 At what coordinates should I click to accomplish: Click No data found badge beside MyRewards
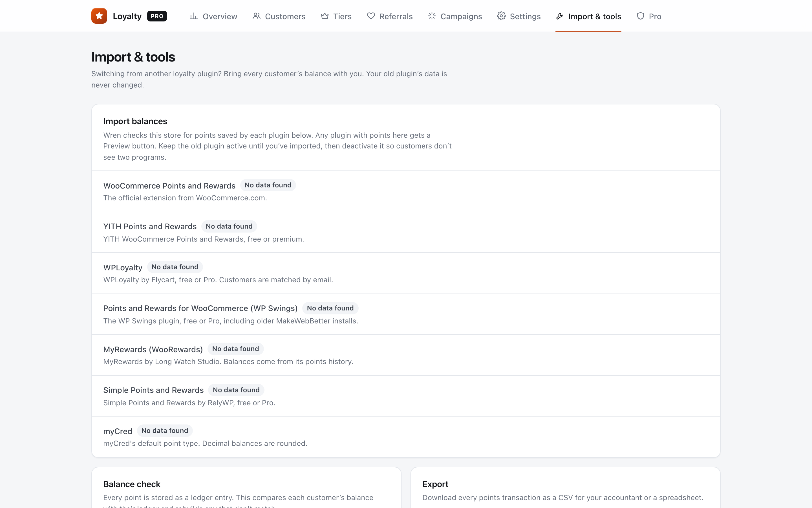[x=235, y=349]
